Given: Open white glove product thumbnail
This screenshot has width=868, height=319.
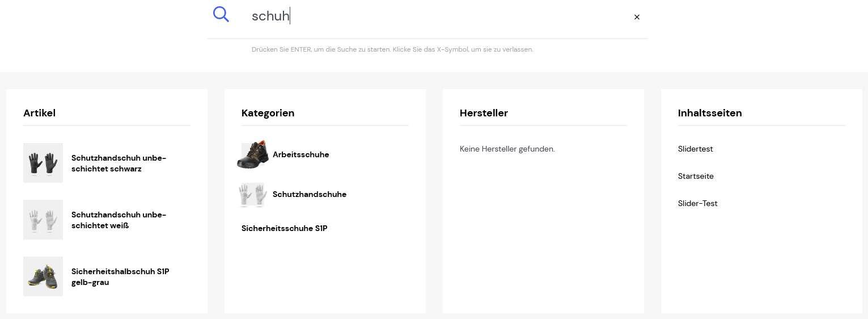Looking at the screenshot, I should click(x=43, y=220).
